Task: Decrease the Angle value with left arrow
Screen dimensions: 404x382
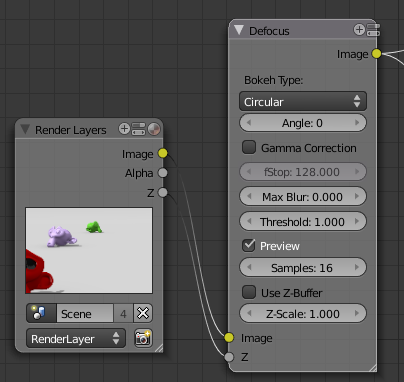Action: 249,123
